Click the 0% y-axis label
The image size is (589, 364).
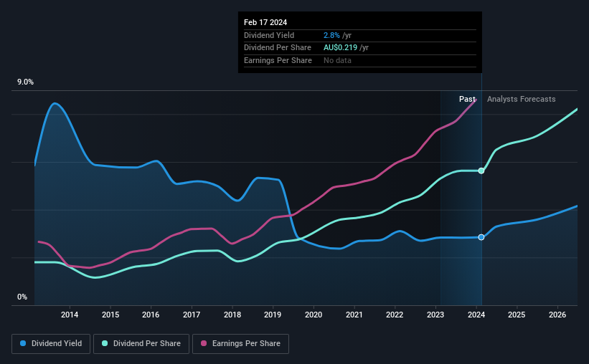(22, 297)
